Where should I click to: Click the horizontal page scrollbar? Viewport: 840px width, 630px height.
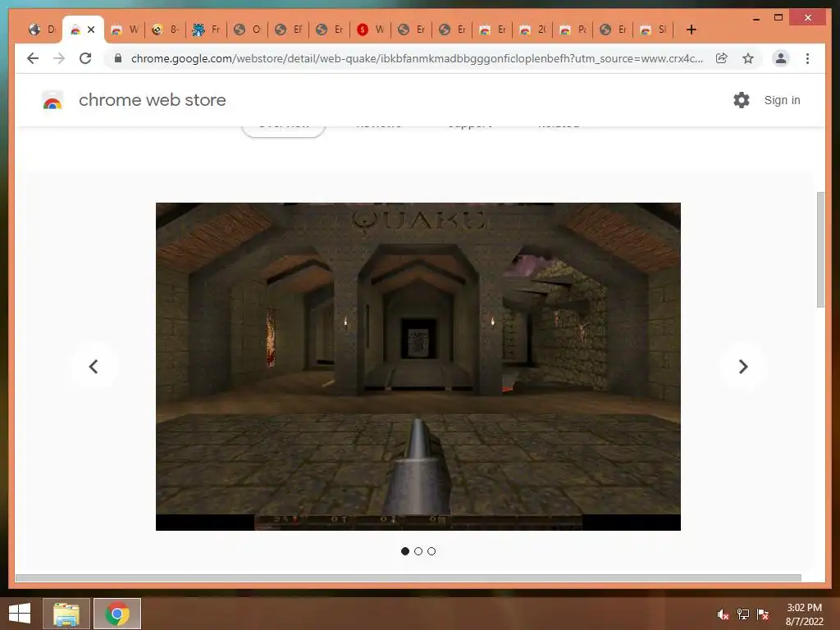(x=409, y=578)
